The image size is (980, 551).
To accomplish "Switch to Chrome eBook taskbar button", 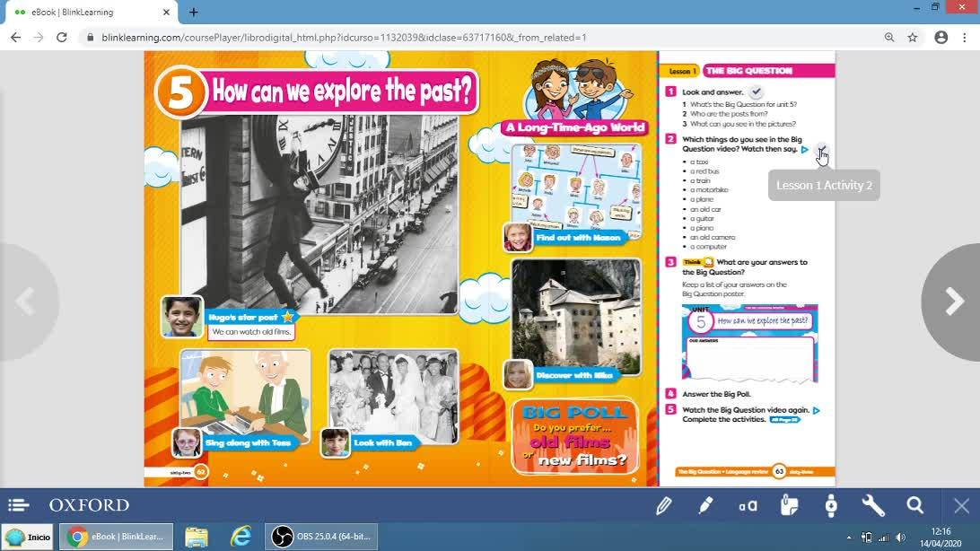I will (117, 537).
